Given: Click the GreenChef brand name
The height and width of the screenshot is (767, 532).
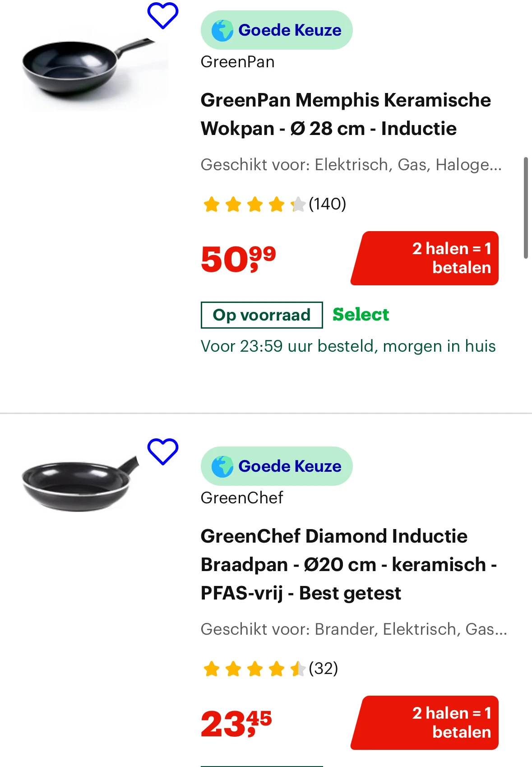Looking at the screenshot, I should 242,498.
